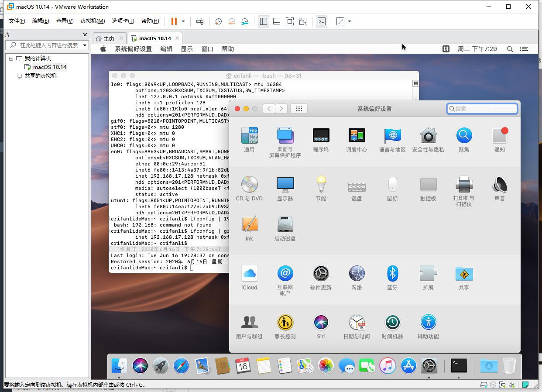The height and width of the screenshot is (392, 542).
Task: Open macOS Spotlight search in menu bar
Action: coord(510,49)
